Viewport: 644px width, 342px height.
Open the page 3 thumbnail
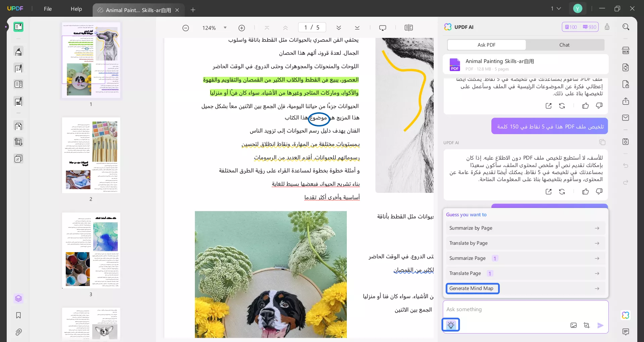(x=91, y=250)
